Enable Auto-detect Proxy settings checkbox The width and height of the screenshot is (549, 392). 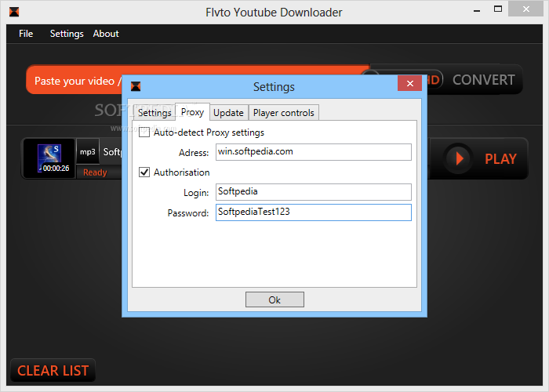(144, 132)
